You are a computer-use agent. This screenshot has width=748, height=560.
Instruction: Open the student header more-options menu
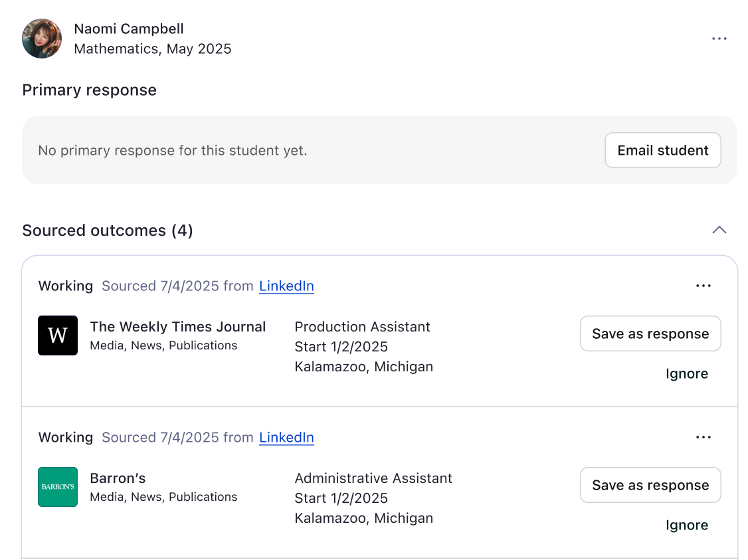(719, 39)
